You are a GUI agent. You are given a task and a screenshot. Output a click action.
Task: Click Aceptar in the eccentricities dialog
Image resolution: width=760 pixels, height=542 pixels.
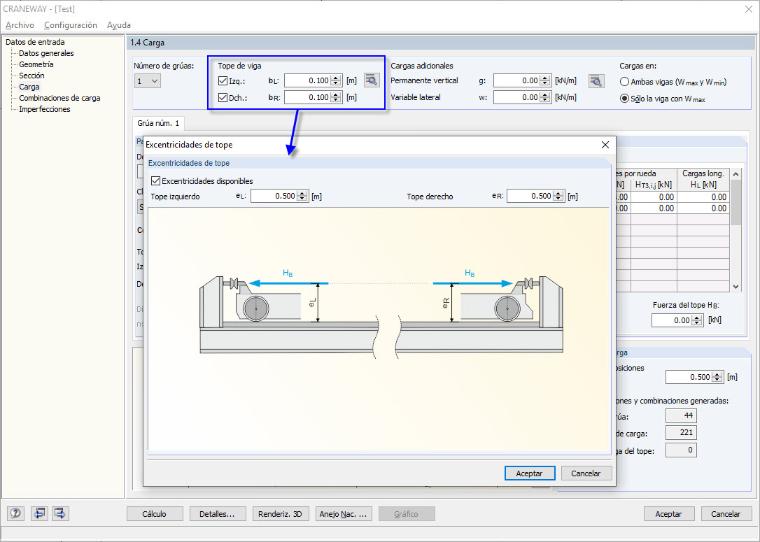click(529, 473)
